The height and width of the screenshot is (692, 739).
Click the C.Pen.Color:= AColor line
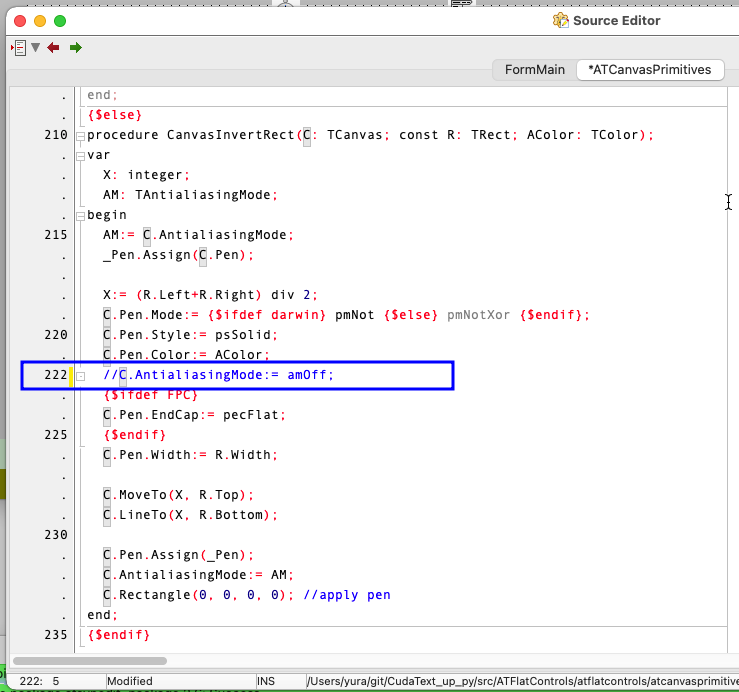[x=187, y=355]
